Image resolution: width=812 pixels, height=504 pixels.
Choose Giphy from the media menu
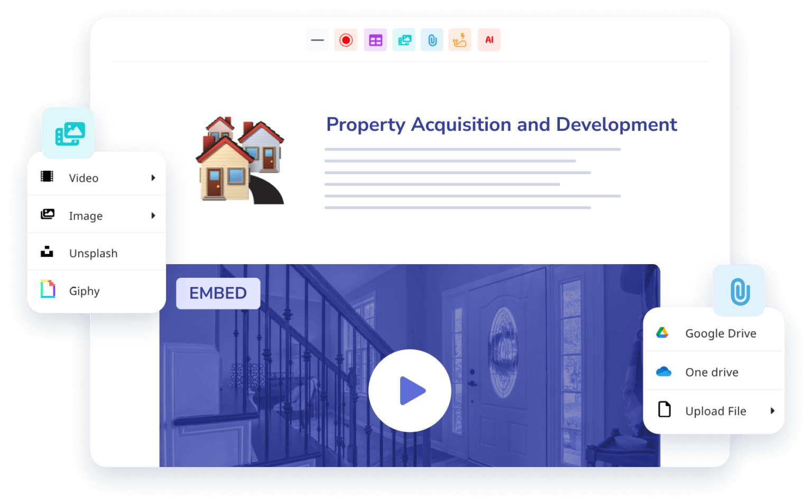coord(85,291)
